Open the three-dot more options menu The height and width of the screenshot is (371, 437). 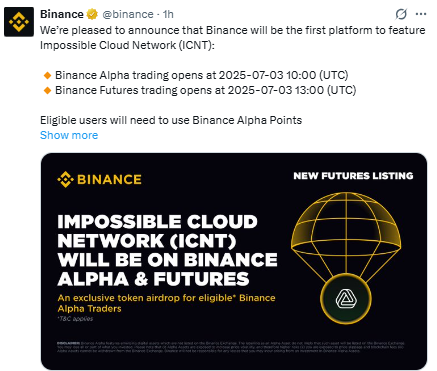click(421, 14)
